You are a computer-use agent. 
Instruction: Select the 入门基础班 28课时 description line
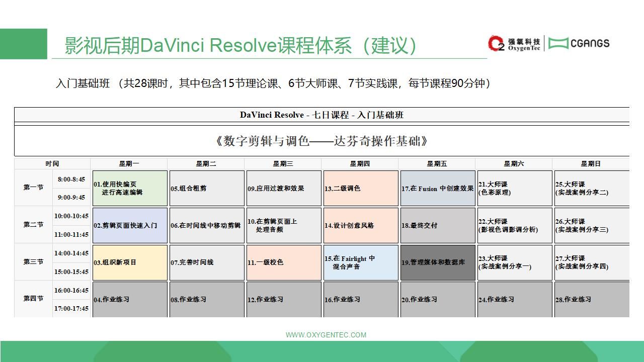(x=273, y=83)
